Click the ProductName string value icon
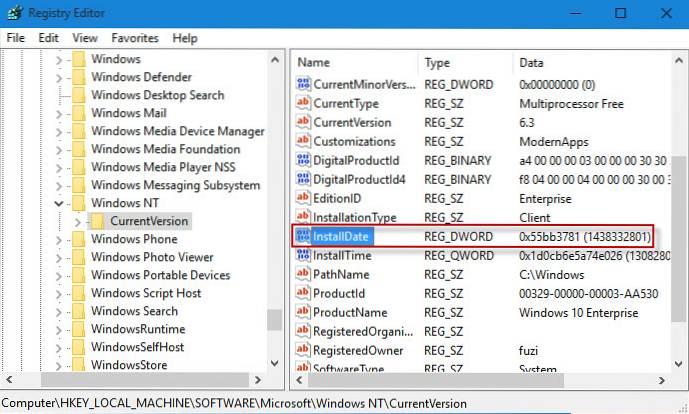The image size is (689, 414). (304, 312)
